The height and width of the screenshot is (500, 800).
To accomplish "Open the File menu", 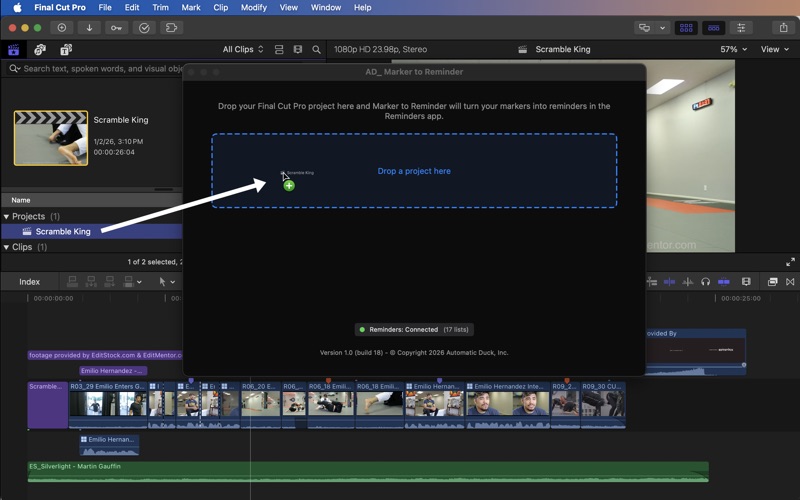I will [x=105, y=7].
